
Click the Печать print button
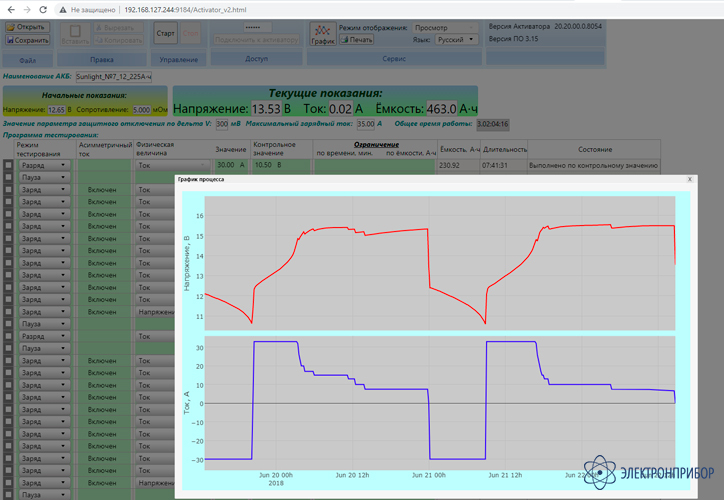click(357, 40)
